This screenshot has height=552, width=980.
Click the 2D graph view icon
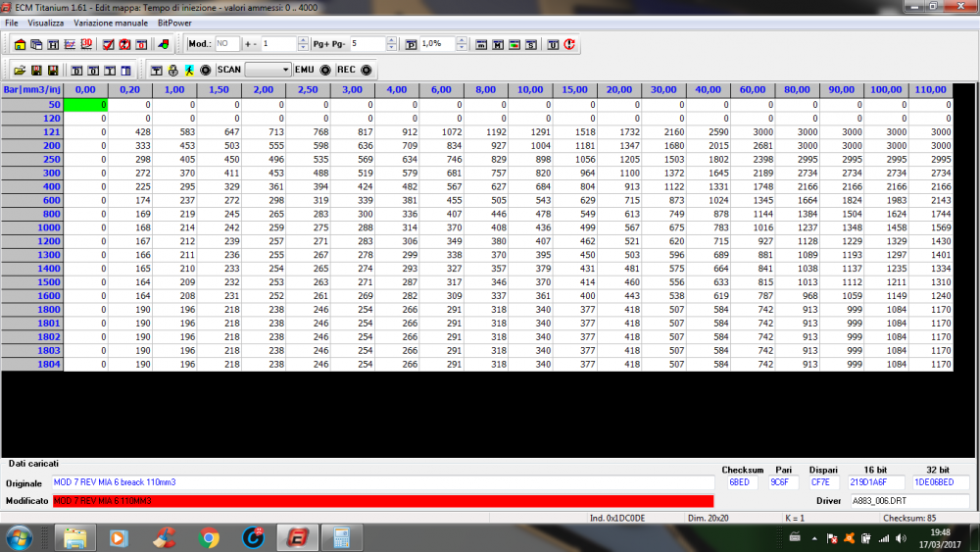(x=70, y=44)
